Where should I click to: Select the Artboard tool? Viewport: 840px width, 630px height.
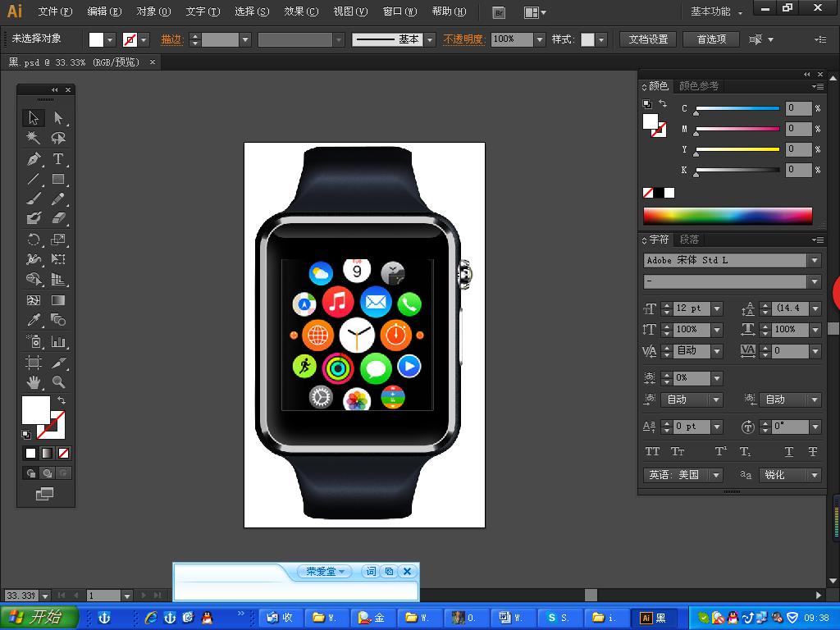33,363
